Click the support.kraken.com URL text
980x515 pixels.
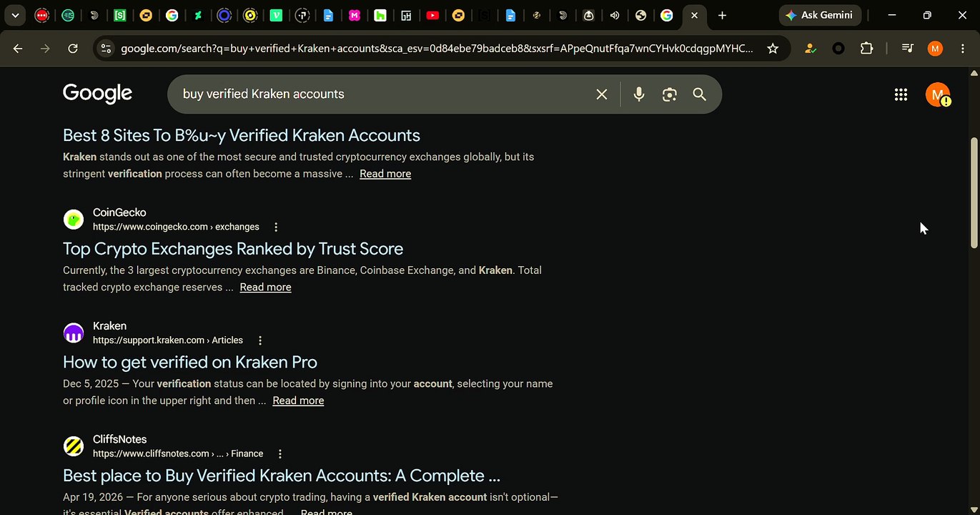point(168,340)
